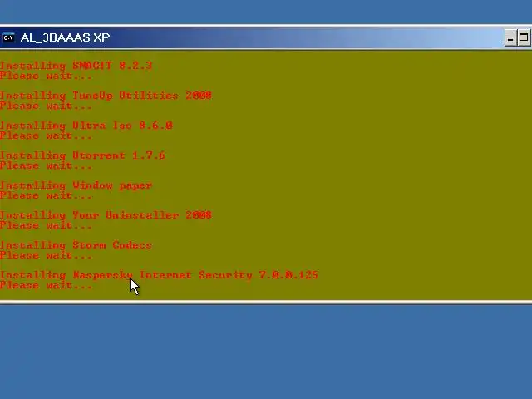This screenshot has width=532, height=399.
Task: Maximize the AL_3BAAAS XP console window
Action: 524,37
